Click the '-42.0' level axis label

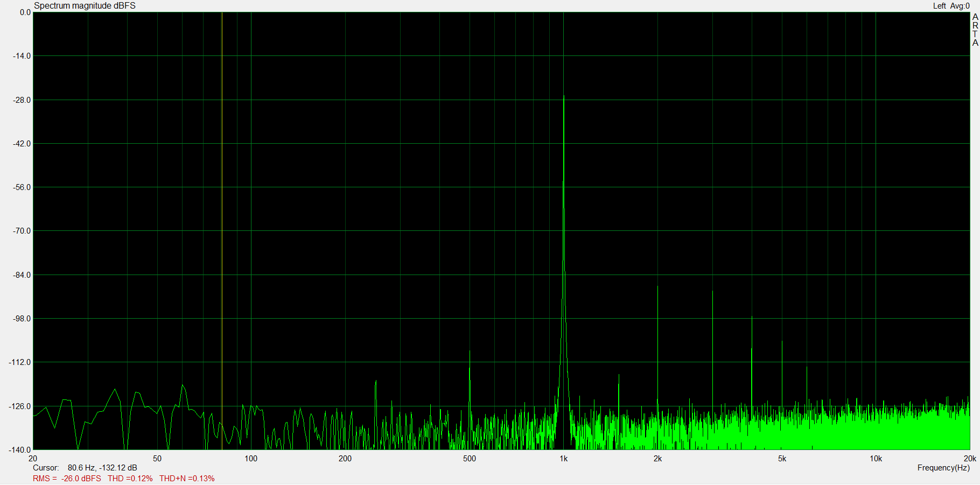[22, 144]
